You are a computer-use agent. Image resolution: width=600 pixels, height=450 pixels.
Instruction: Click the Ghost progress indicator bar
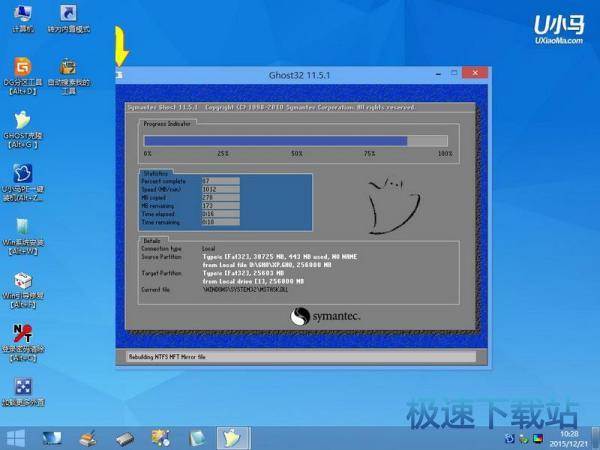pyautogui.click(x=295, y=141)
